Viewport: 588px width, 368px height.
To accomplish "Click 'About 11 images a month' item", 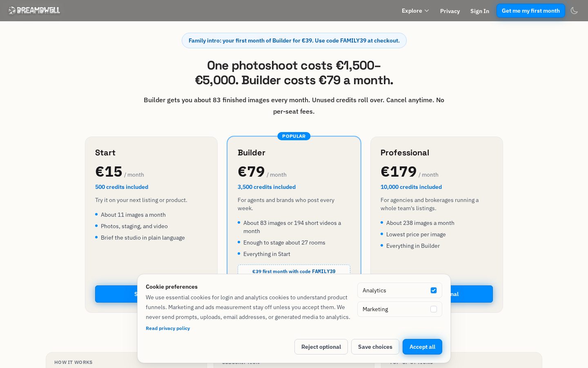I will click(x=133, y=215).
